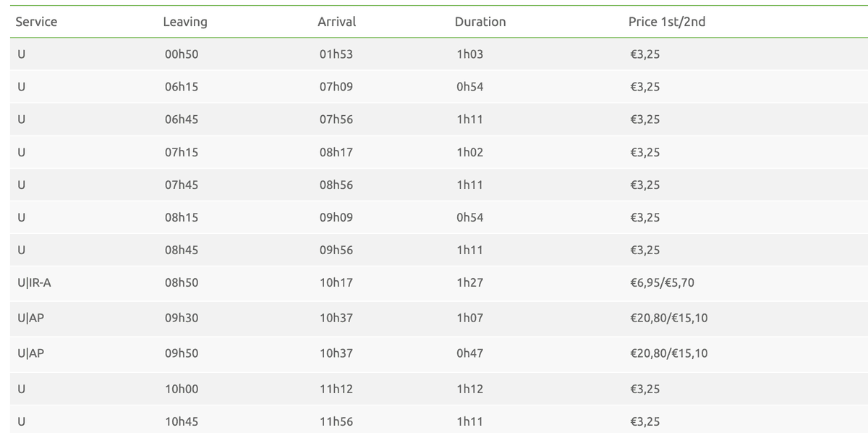Image resolution: width=868 pixels, height=433 pixels.
Task: Select the 08h15 departure with 0h54 duration
Action: pyautogui.click(x=439, y=217)
